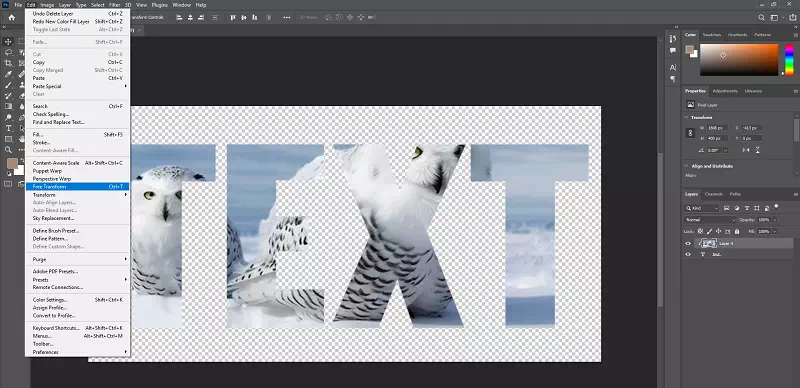This screenshot has width=800, height=388.
Task: Open the layer filter Kind dropdown
Action: pos(702,208)
